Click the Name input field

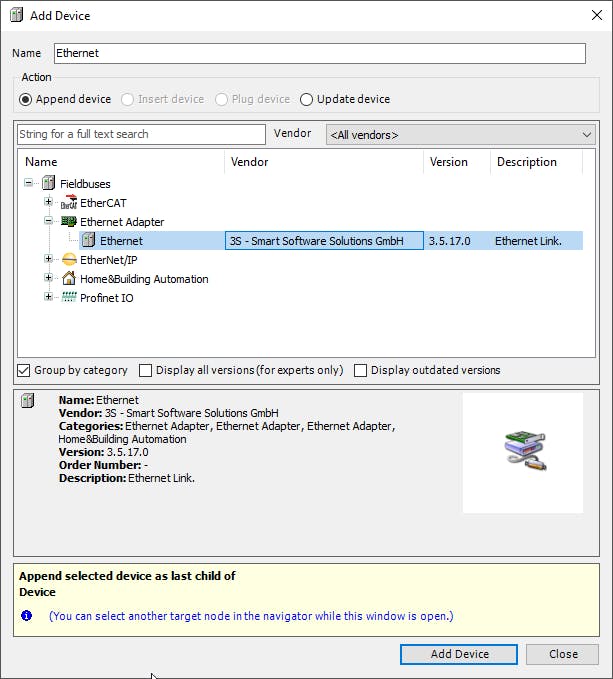[320, 53]
